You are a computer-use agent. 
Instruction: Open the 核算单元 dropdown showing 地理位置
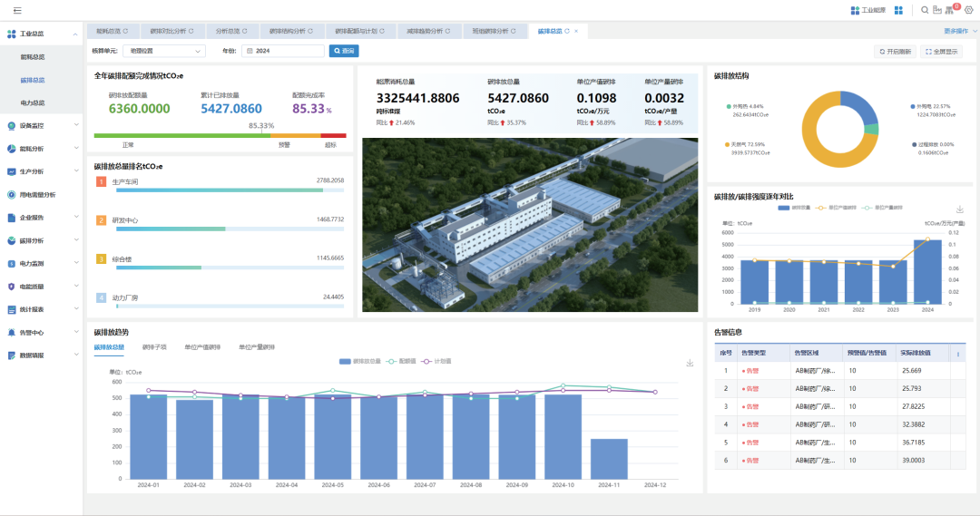[164, 52]
